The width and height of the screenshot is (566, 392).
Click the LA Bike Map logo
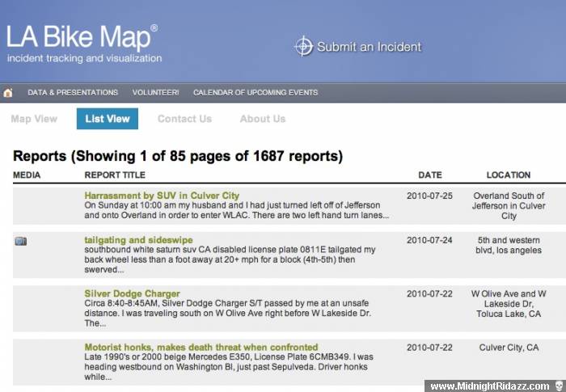(82, 36)
